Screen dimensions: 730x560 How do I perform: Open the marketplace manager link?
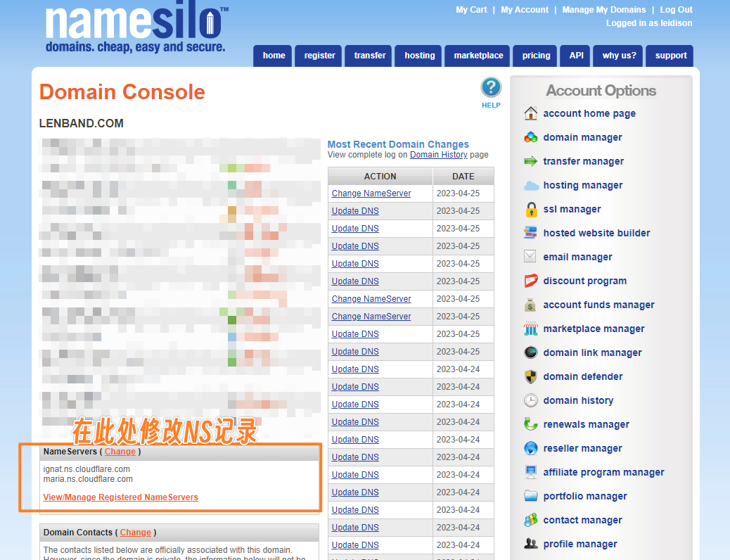click(x=594, y=329)
